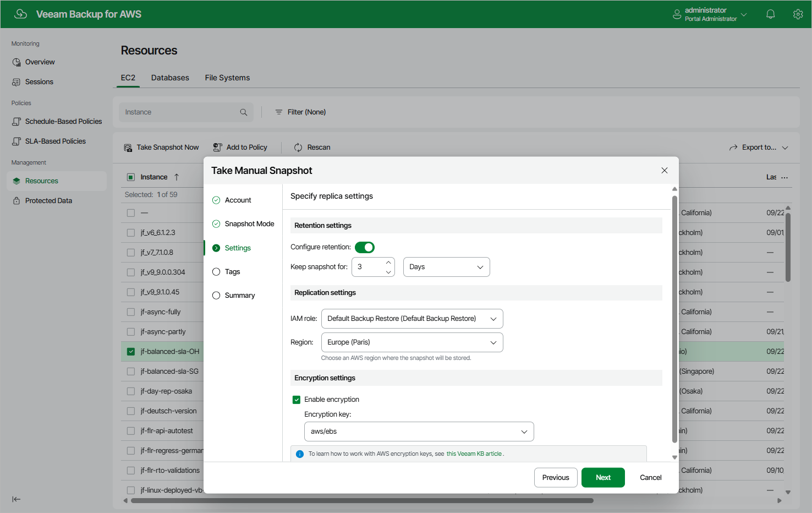Image resolution: width=812 pixels, height=513 pixels.
Task: Check the jf-flr-api-autotest row checkbox
Action: 131,431
